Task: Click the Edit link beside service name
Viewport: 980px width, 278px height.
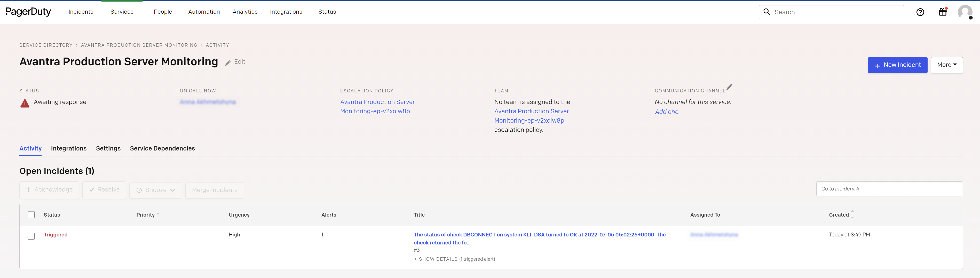Action: (240, 62)
